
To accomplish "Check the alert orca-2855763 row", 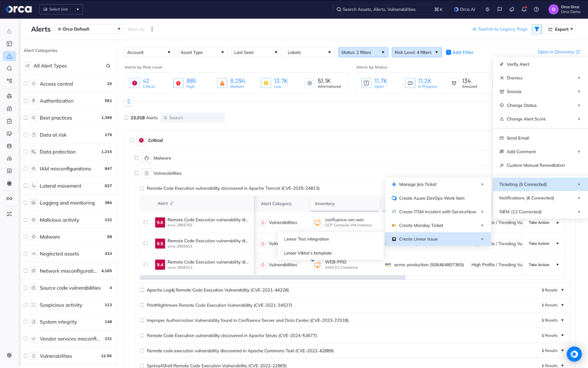I will [x=146, y=222].
